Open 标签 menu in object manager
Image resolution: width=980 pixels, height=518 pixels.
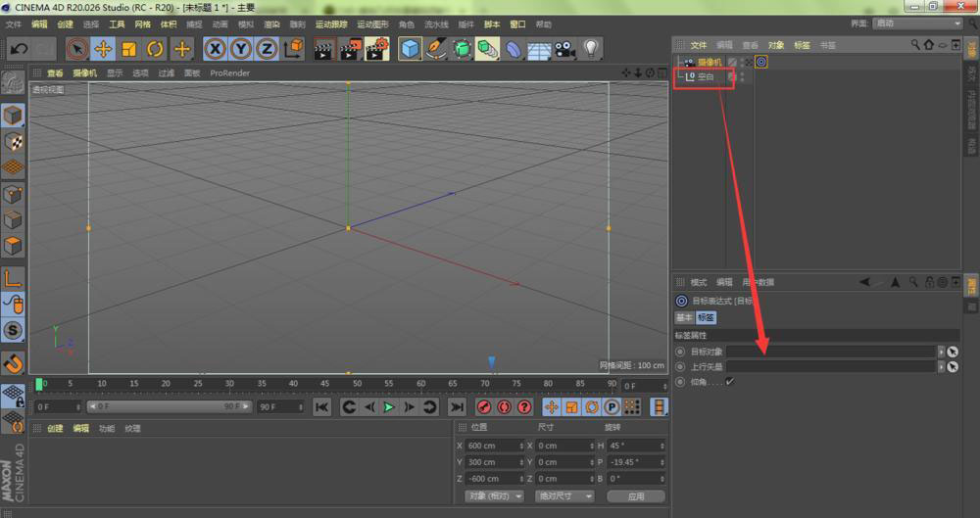pos(802,46)
